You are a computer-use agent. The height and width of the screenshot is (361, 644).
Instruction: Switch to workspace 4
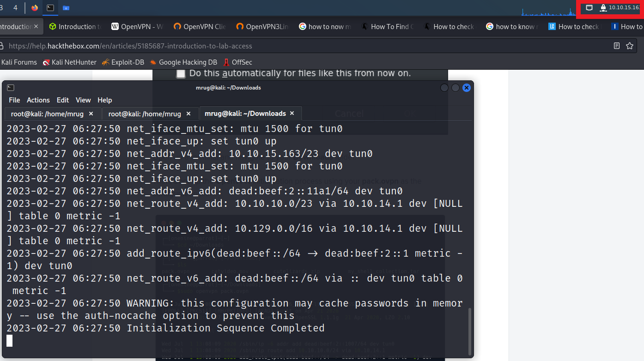[15, 8]
